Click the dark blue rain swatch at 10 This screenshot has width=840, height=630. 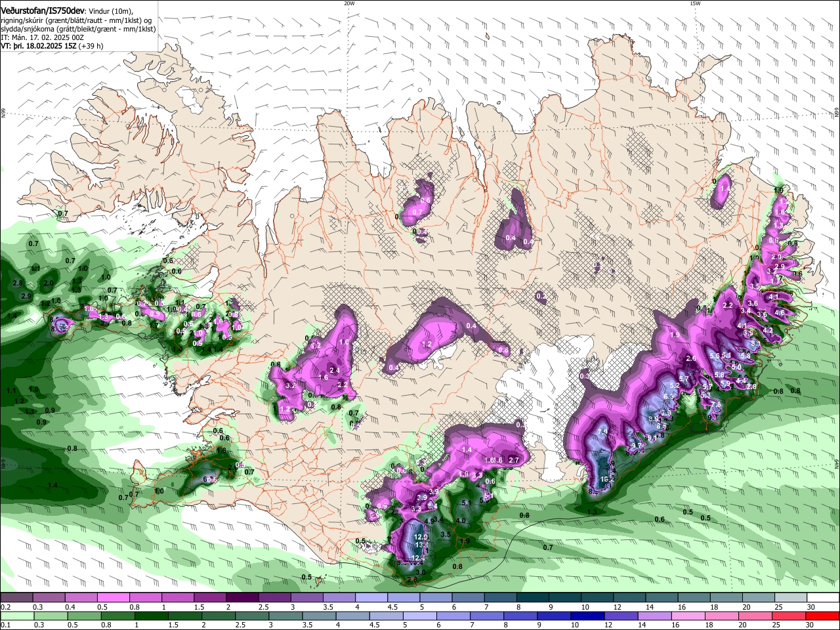(x=587, y=616)
